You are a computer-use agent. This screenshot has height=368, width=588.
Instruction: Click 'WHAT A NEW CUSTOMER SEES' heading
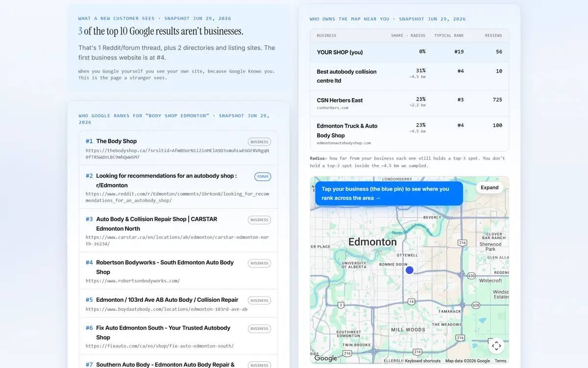[x=154, y=19]
